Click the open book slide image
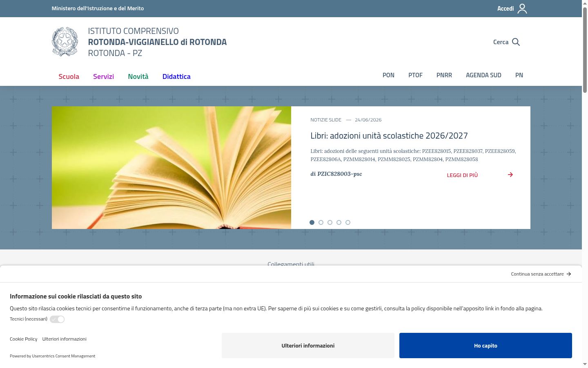Screen dimensions: 588x368 click(171, 168)
